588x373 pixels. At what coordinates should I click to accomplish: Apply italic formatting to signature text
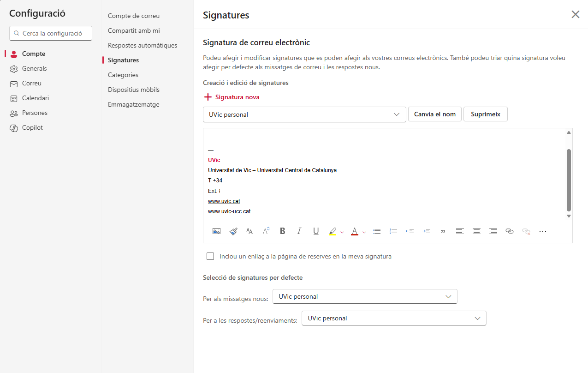[299, 231]
